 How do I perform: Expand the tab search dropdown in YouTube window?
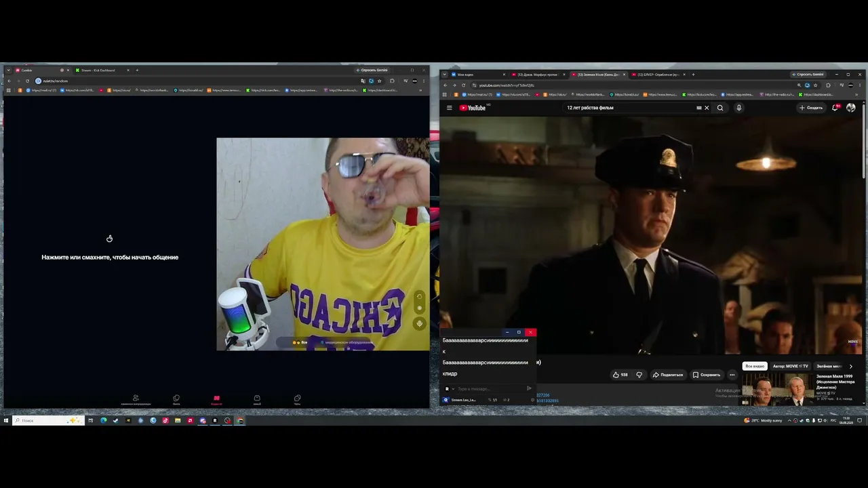[444, 75]
